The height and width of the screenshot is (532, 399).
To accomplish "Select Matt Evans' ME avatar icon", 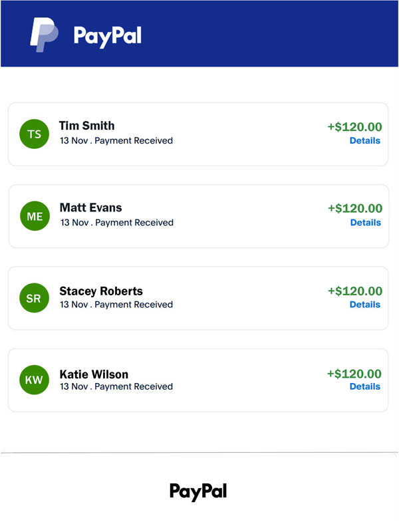I will coord(34,215).
